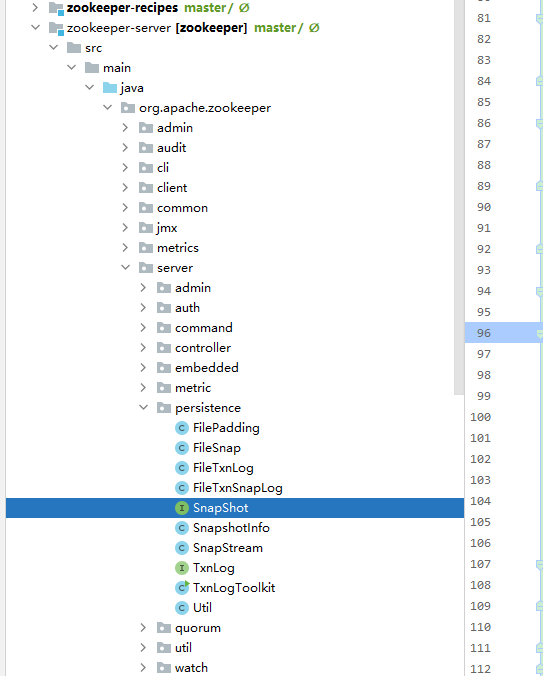
Task: Click the FileTxnSnapLog class icon
Action: pos(182,488)
